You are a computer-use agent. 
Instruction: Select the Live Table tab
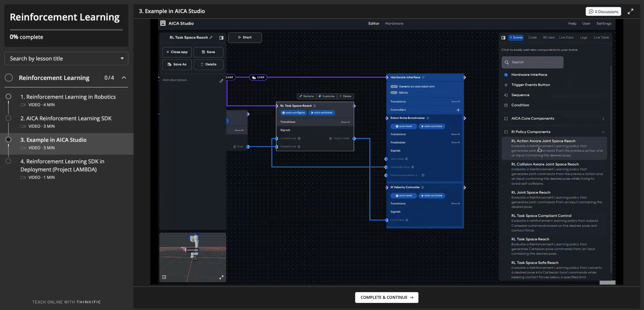pyautogui.click(x=601, y=37)
